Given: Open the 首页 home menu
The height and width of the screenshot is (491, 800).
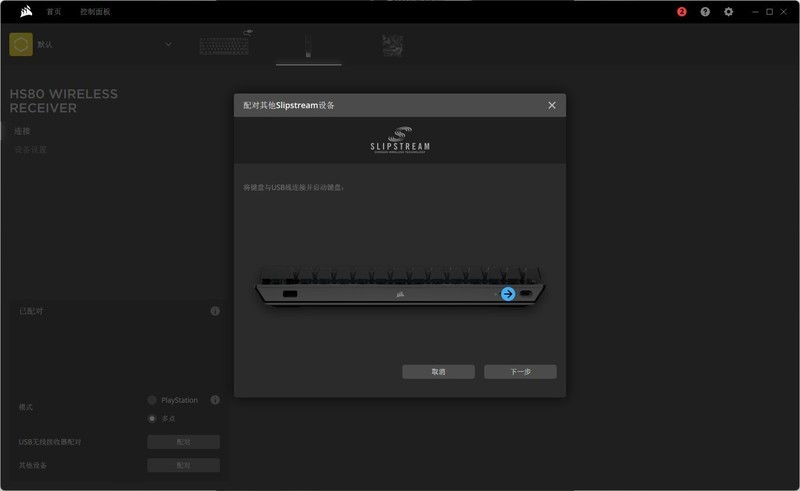Looking at the screenshot, I should [53, 12].
